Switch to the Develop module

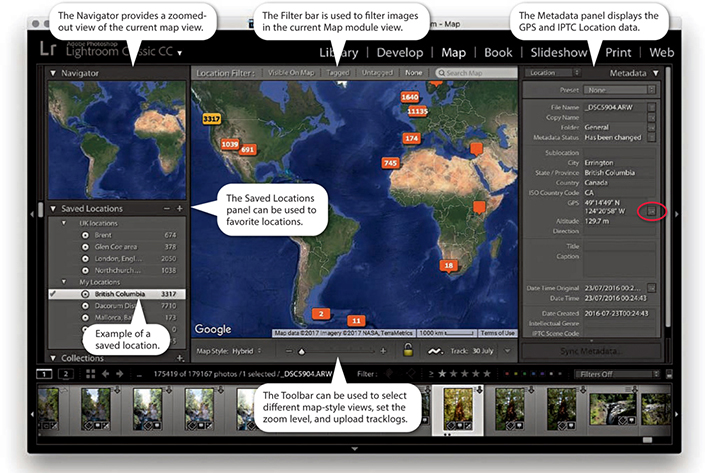pos(400,53)
